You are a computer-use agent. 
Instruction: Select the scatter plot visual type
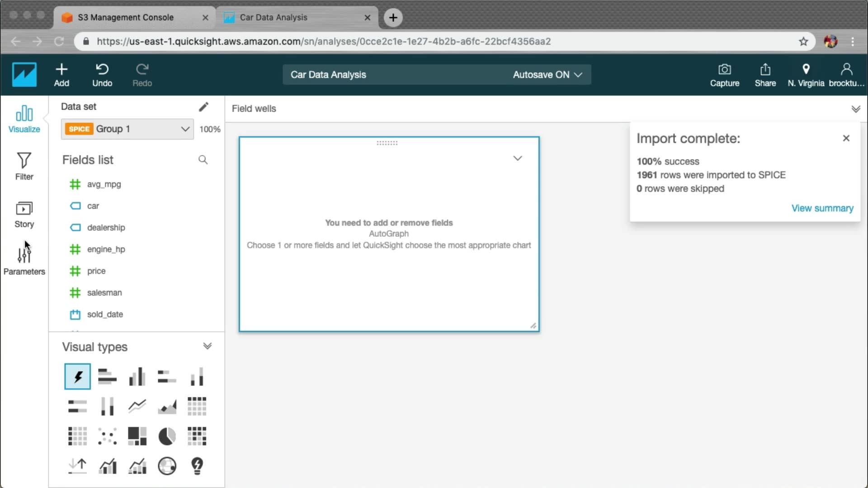pyautogui.click(x=107, y=436)
